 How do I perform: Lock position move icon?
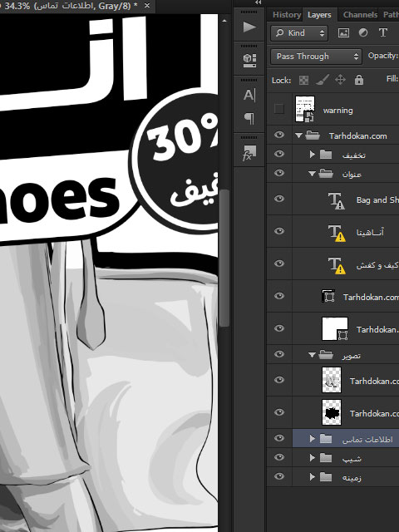pyautogui.click(x=340, y=80)
